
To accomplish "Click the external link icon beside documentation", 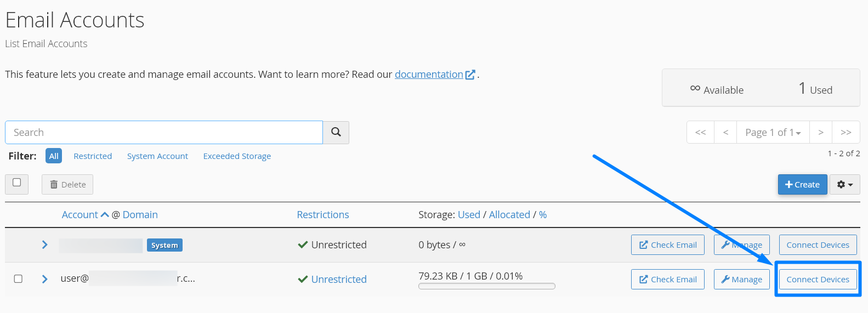I will (470, 75).
